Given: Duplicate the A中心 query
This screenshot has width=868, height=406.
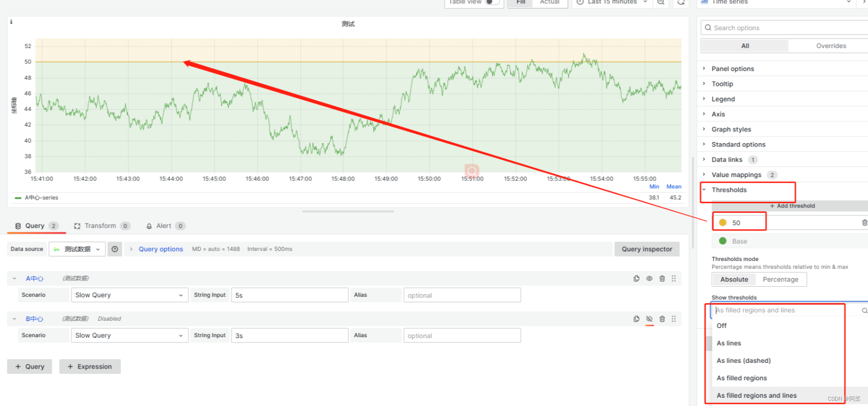Looking at the screenshot, I should [636, 278].
